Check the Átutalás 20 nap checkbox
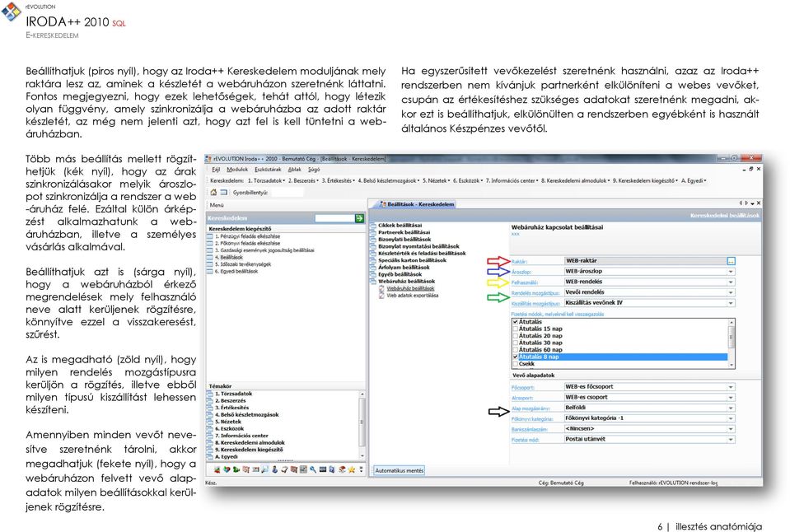This screenshot has height=532, width=790. (x=516, y=335)
